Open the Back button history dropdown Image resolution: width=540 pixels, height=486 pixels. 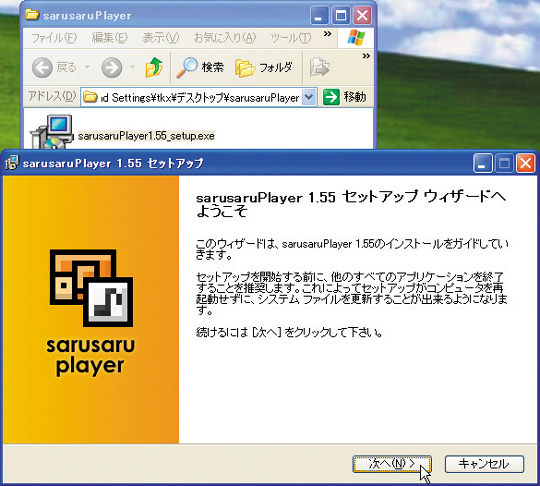click(x=87, y=67)
